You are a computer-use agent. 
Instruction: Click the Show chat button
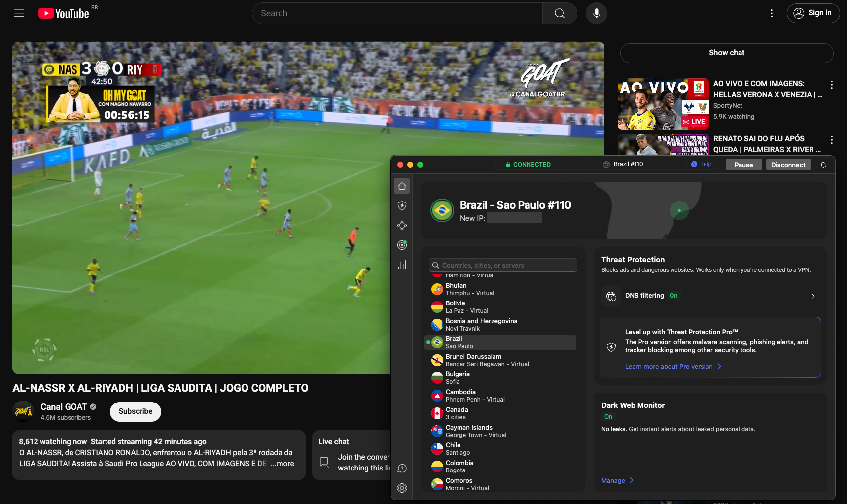[x=727, y=53]
